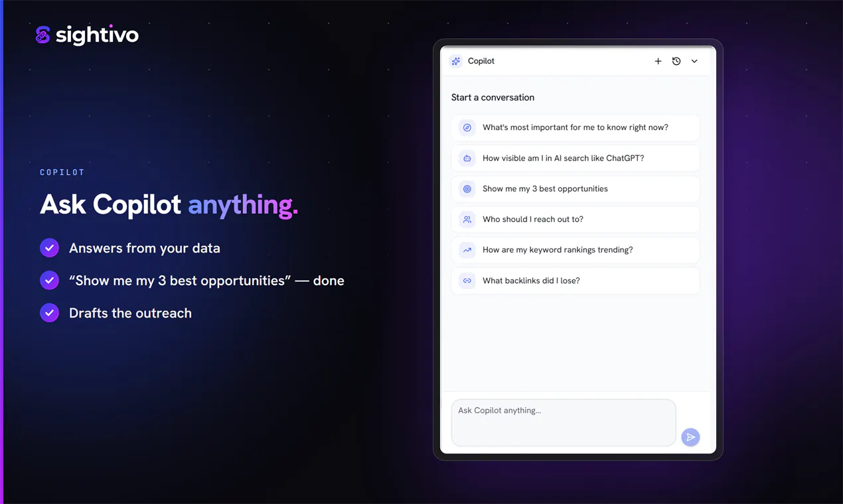
Task: Select "How visible am I in AI search" prompt
Action: coord(575,158)
